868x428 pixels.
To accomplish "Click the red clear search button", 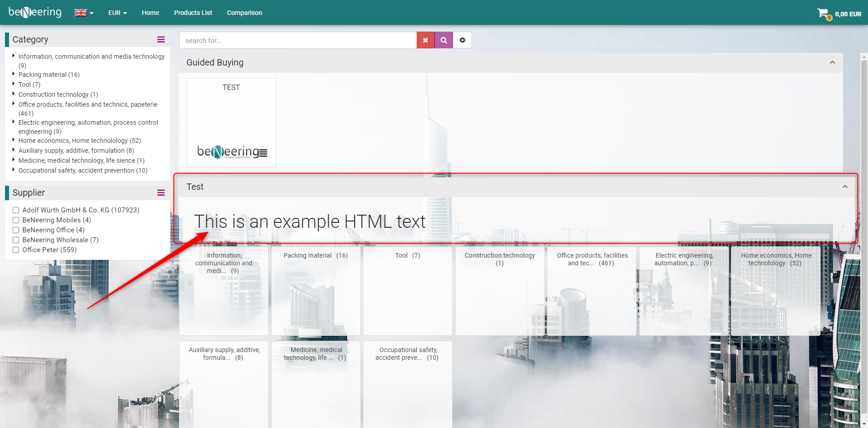I will pos(425,40).
